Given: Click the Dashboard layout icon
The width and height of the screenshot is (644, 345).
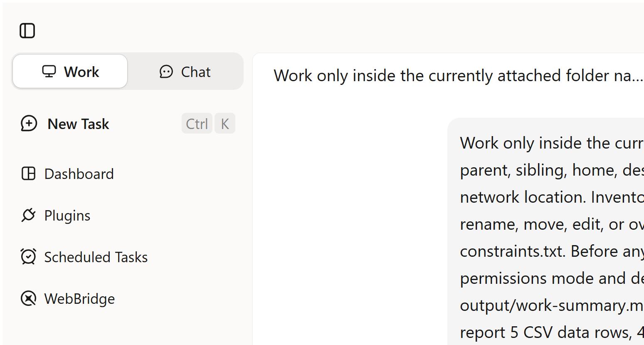Looking at the screenshot, I should [28, 174].
